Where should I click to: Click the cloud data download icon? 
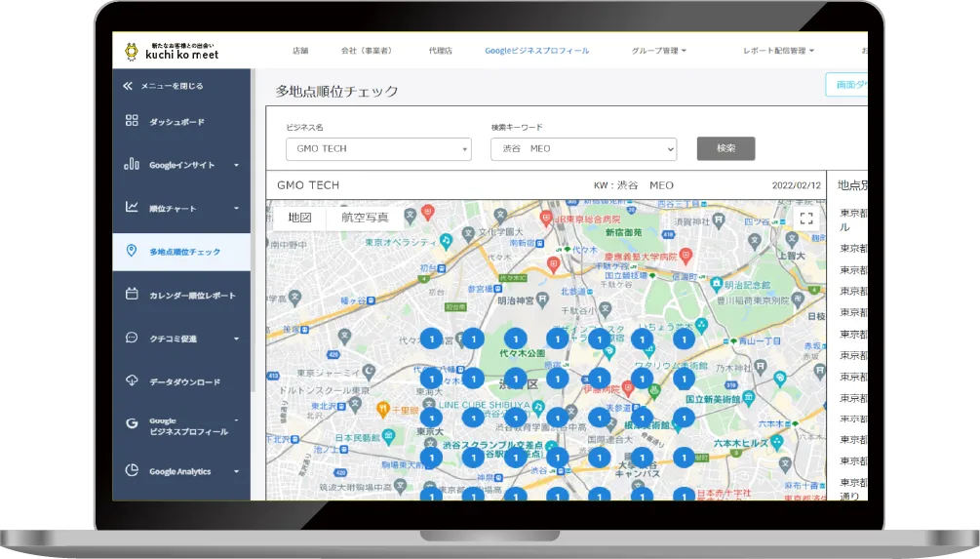(x=132, y=381)
